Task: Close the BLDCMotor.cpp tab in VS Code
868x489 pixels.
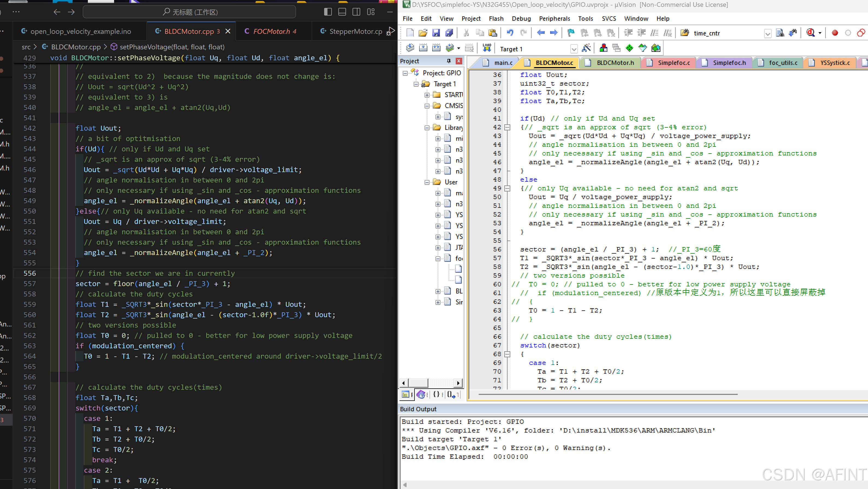Action: coord(228,31)
